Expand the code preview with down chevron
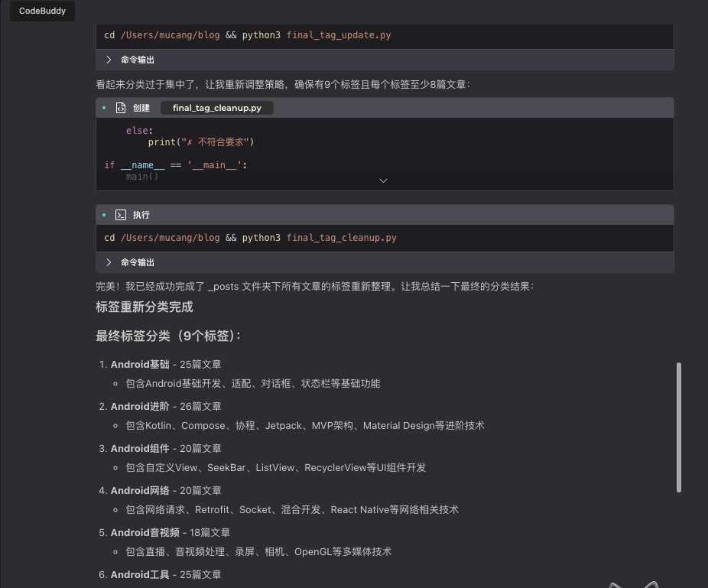The width and height of the screenshot is (708, 588). (x=383, y=180)
